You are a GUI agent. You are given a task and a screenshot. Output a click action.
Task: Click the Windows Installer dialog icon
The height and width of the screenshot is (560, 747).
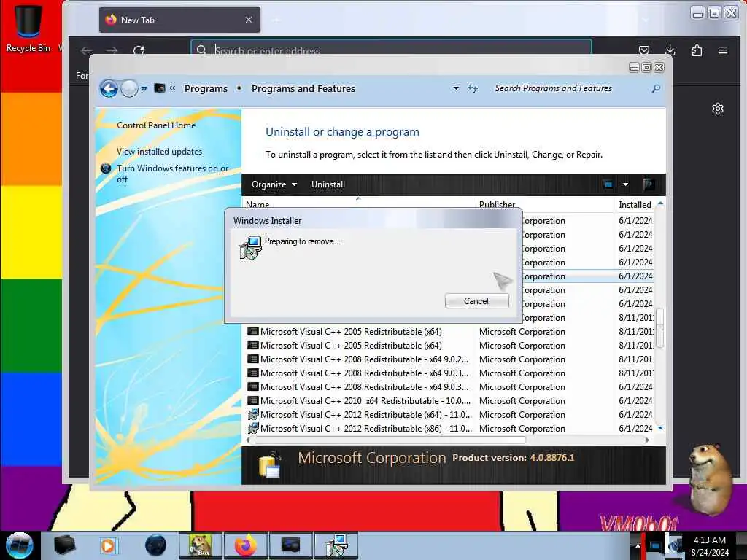click(250, 248)
